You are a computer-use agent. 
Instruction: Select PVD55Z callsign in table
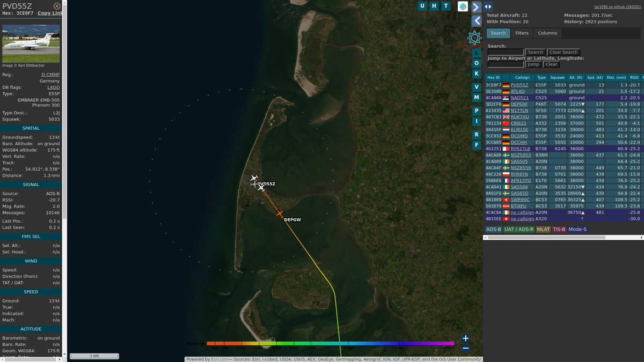519,85
